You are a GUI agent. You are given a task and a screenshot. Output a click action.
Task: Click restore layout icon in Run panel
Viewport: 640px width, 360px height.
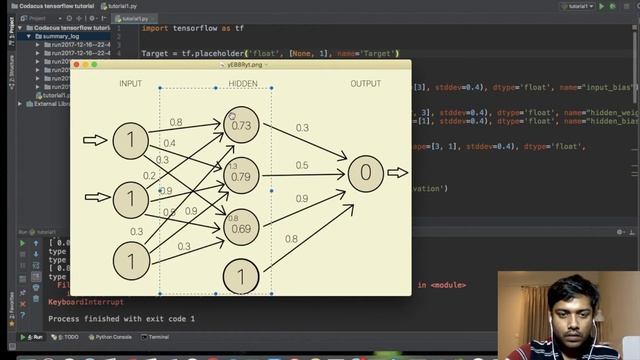tap(22, 279)
